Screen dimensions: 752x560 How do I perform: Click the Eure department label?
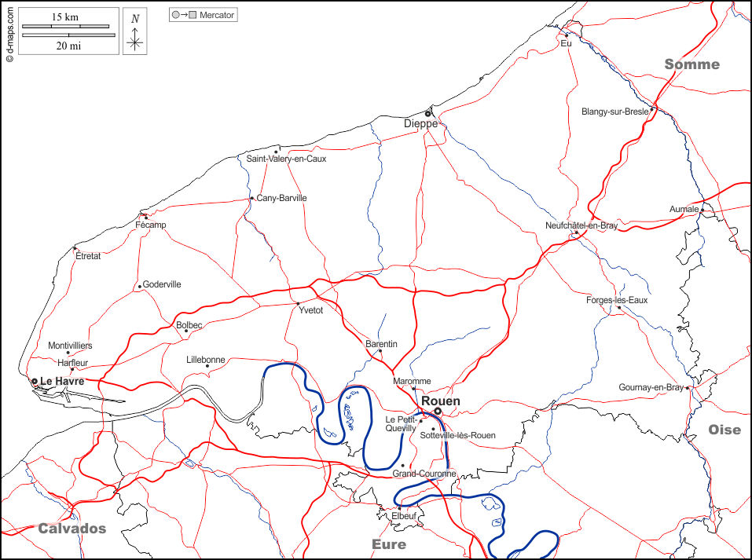point(389,544)
